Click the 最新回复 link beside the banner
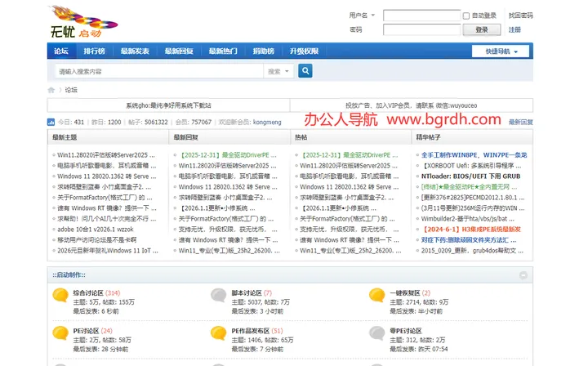The image size is (588, 366). coord(521,122)
